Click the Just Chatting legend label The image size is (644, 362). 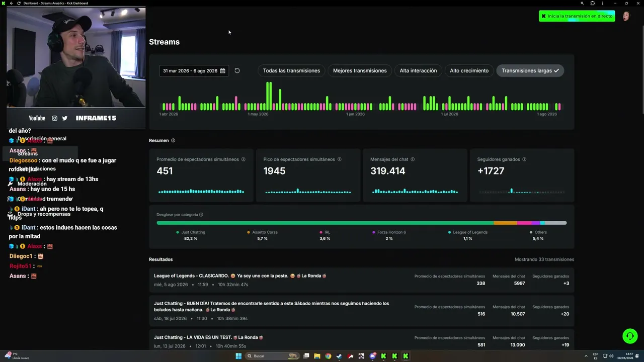pyautogui.click(x=193, y=232)
